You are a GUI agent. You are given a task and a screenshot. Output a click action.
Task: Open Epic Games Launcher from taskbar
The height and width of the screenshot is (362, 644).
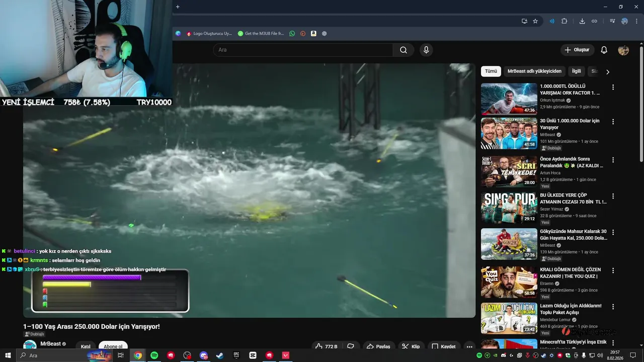click(x=236, y=355)
